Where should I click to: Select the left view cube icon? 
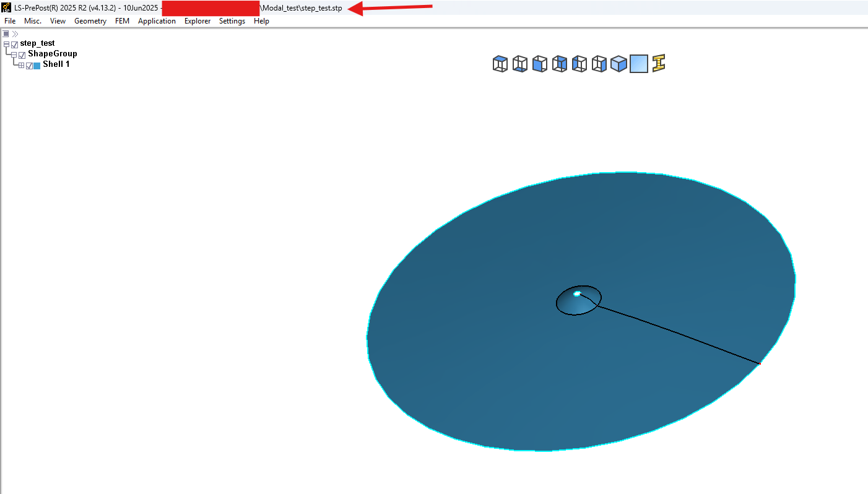[579, 64]
